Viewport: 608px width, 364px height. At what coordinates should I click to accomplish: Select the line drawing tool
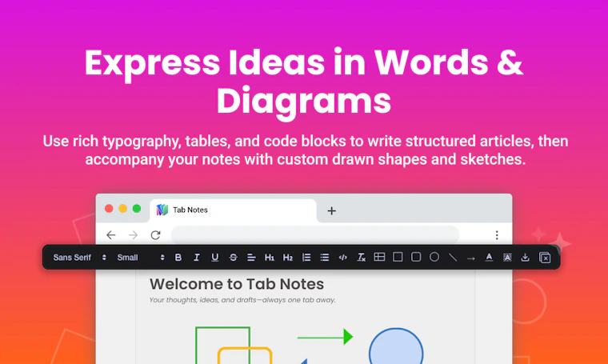coord(453,258)
